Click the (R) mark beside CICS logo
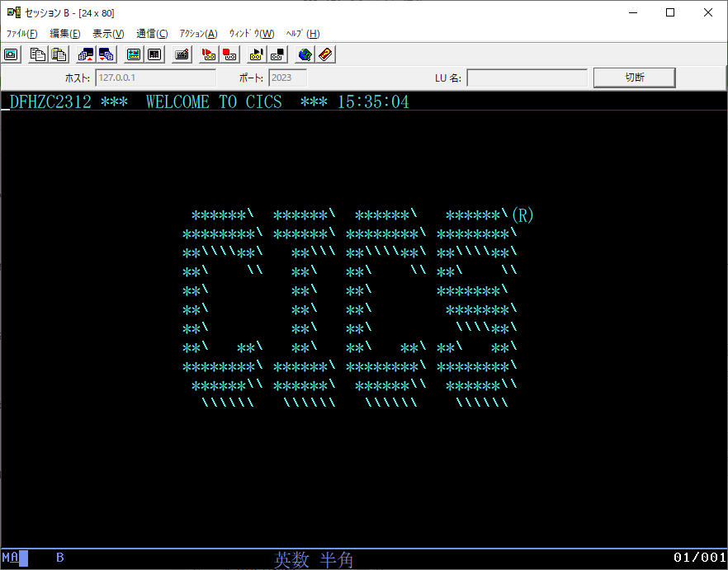Screen dimensions: 728x570 click(522, 215)
